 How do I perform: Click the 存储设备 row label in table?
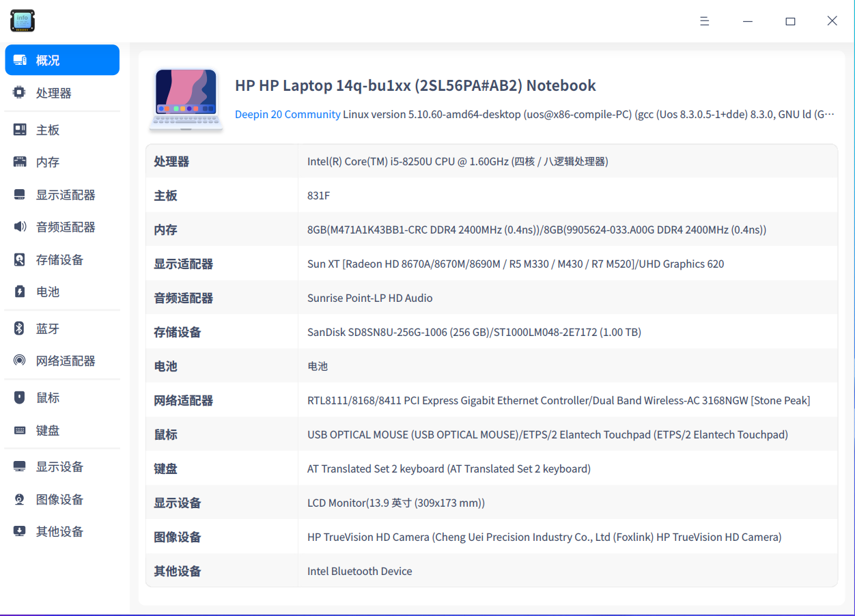(x=178, y=332)
